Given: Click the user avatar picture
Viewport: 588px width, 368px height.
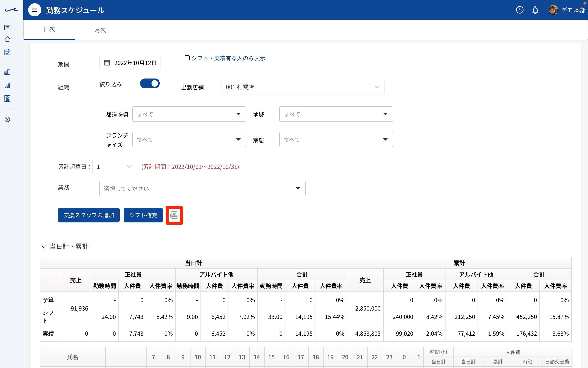Looking at the screenshot, I should (553, 10).
